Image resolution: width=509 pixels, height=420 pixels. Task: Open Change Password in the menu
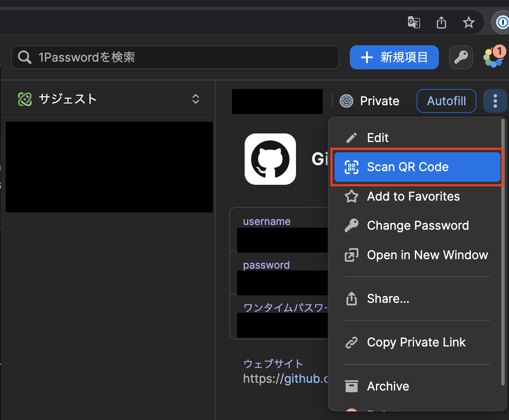point(417,225)
